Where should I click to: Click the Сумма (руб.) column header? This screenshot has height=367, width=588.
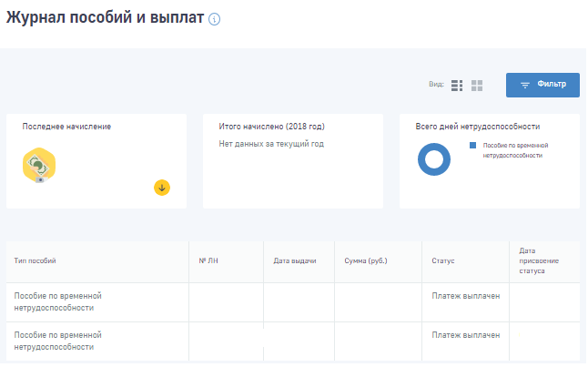tap(366, 261)
